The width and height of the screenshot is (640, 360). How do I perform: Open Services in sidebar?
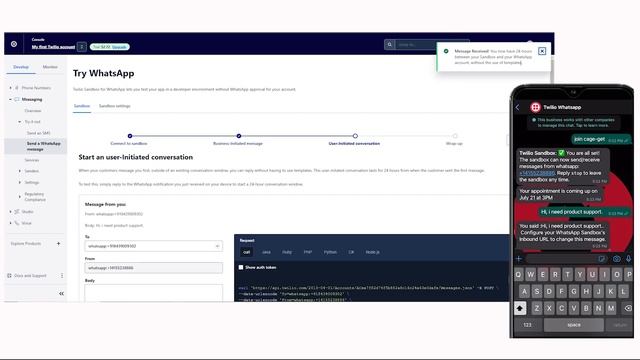coord(31,160)
